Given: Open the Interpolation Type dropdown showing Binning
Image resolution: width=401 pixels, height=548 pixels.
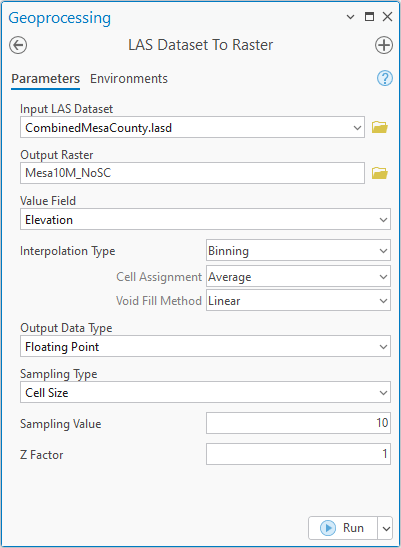Looking at the screenshot, I should point(298,250).
